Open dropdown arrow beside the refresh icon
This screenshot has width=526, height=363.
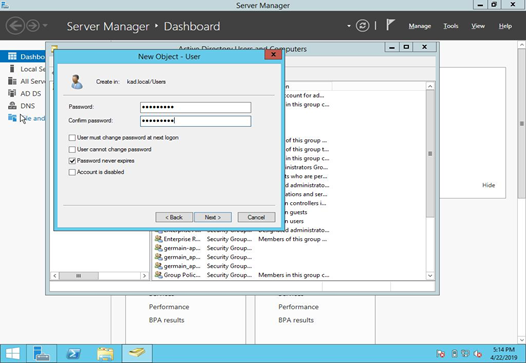[349, 26]
